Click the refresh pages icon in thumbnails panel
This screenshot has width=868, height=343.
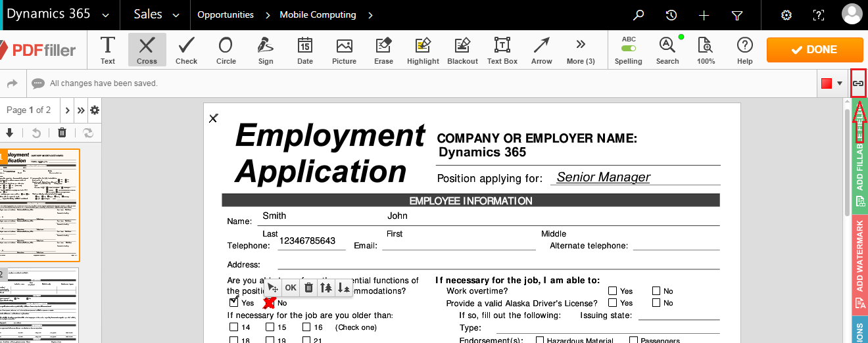tap(87, 132)
